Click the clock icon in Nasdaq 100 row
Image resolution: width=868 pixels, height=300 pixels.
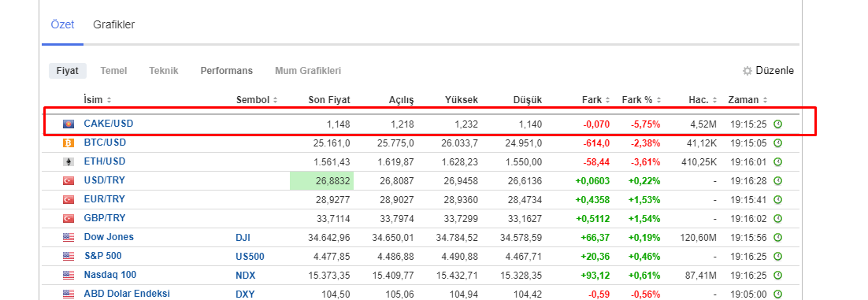pos(777,275)
